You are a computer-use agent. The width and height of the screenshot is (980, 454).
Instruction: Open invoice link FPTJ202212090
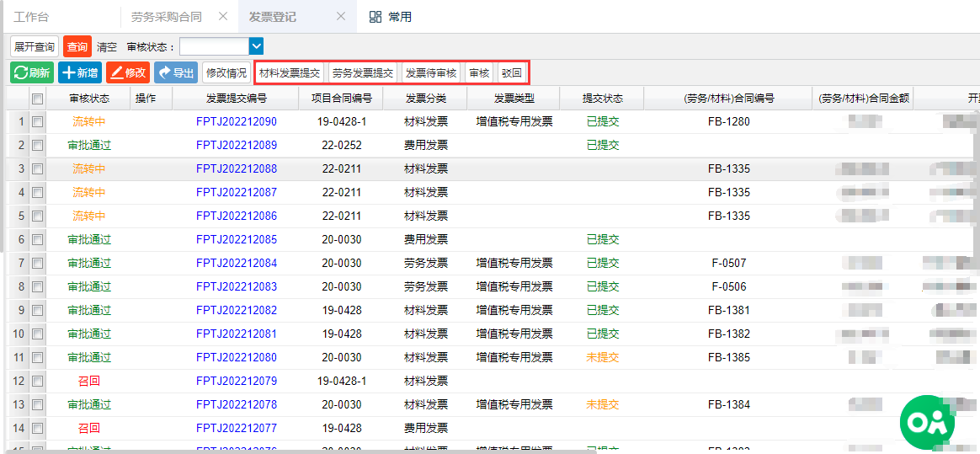pyautogui.click(x=237, y=122)
